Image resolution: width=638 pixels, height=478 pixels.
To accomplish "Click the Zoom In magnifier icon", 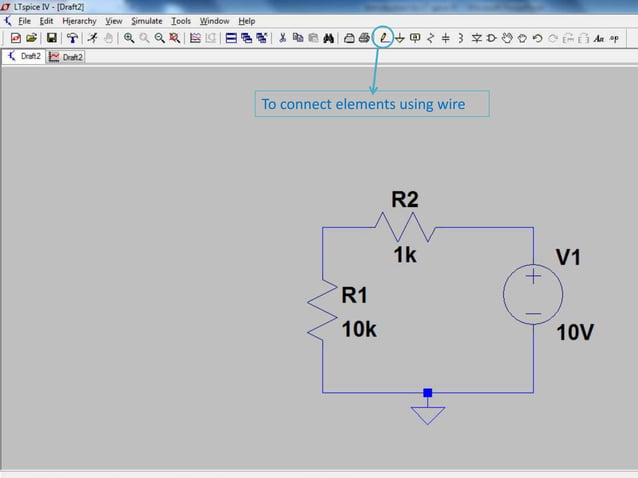I will click(x=129, y=38).
